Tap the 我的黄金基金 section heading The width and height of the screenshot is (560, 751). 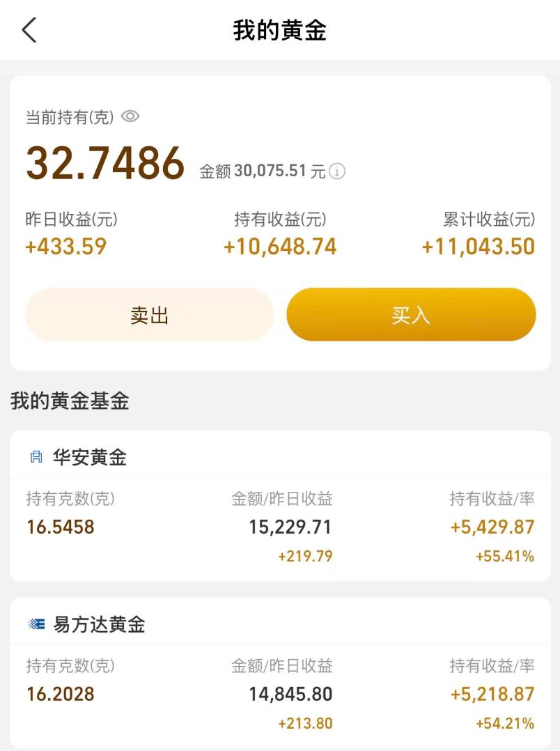click(70, 401)
